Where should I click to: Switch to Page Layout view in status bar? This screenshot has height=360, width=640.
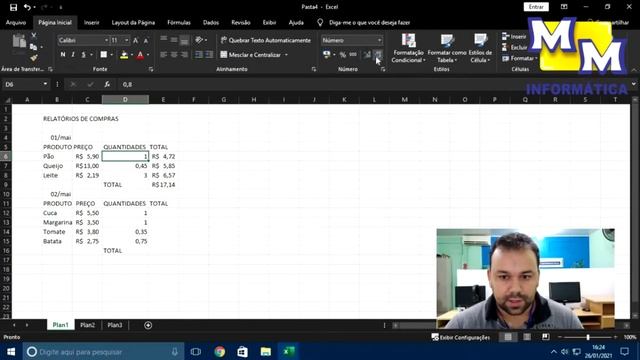click(527, 337)
